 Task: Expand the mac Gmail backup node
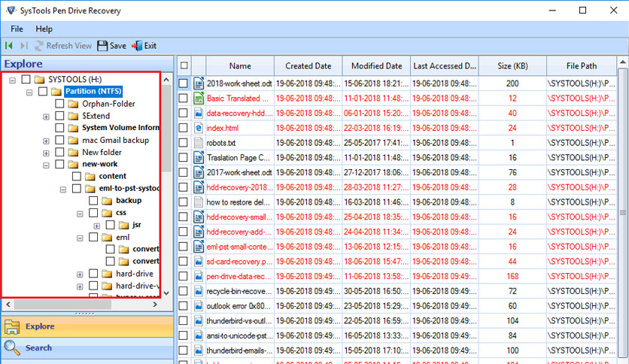click(x=46, y=141)
